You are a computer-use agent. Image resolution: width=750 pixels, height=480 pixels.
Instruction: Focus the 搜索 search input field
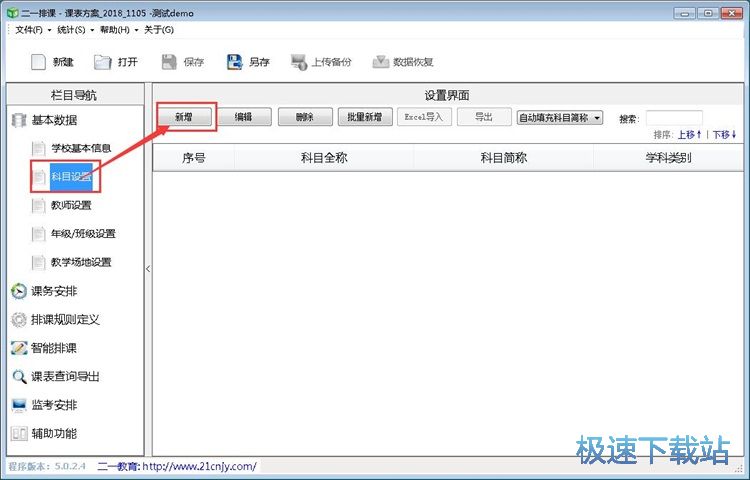(674, 118)
